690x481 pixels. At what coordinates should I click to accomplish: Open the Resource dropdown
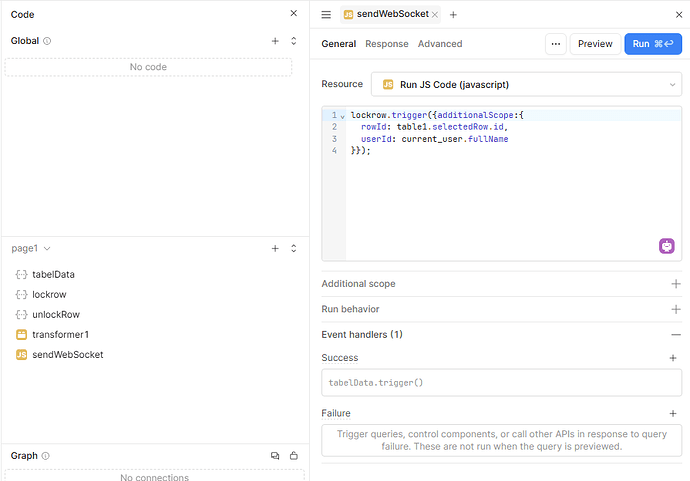point(526,85)
